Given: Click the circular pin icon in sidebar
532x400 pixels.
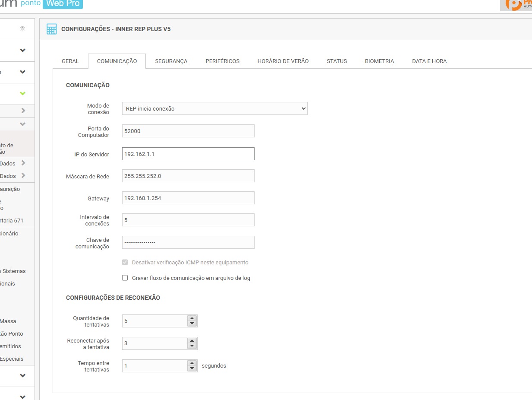Looking at the screenshot, I should click(22, 29).
